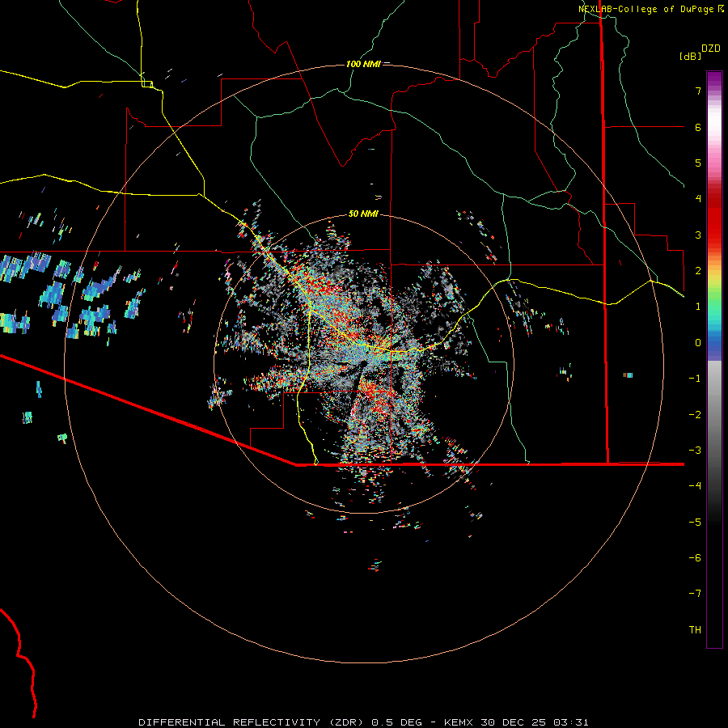The width and height of the screenshot is (728, 728).
Task: Click the scale label '4' on the legend
Action: point(698,199)
